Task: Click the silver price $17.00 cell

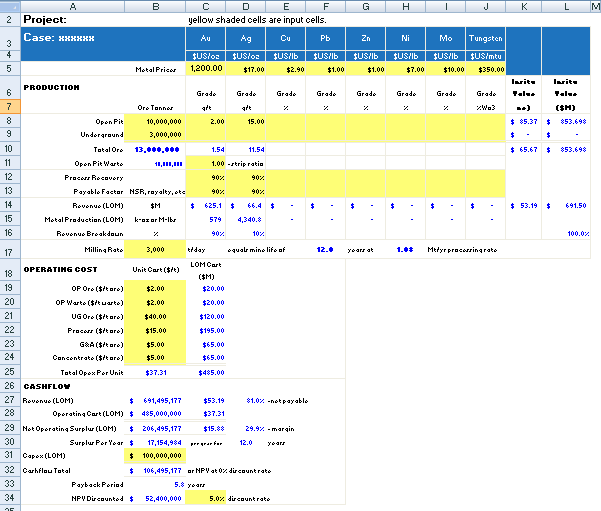Action: 246,68
